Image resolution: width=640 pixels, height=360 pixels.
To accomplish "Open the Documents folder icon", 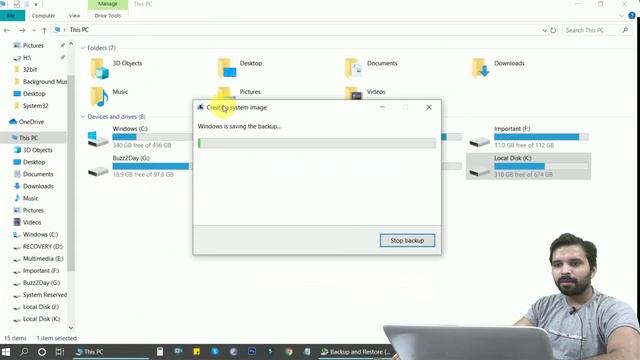I will tap(353, 68).
